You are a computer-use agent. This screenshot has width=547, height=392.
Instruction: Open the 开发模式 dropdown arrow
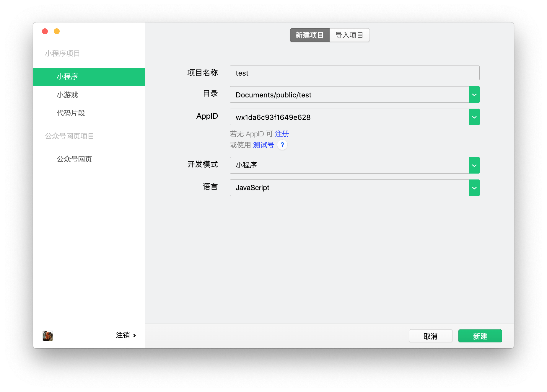[x=474, y=165]
